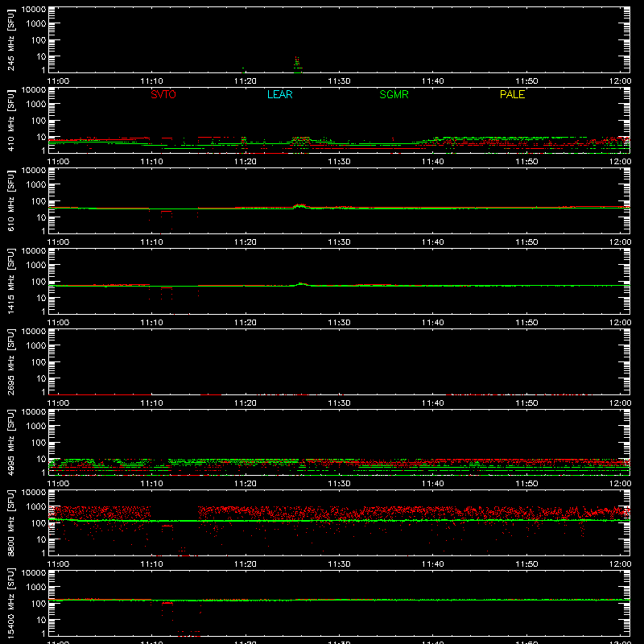Click the burst spike in 245 MHz panel
This screenshot has width=644, height=644.
point(297,64)
